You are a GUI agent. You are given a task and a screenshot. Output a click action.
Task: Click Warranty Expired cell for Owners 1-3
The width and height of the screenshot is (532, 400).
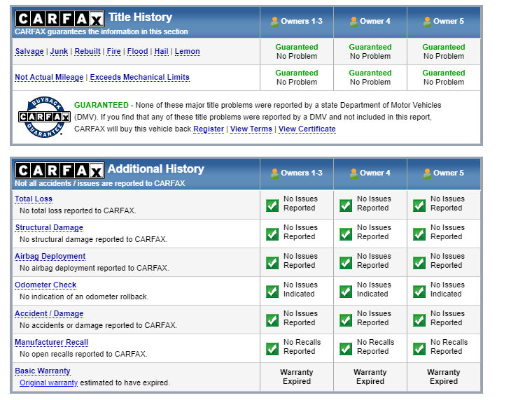point(297,377)
